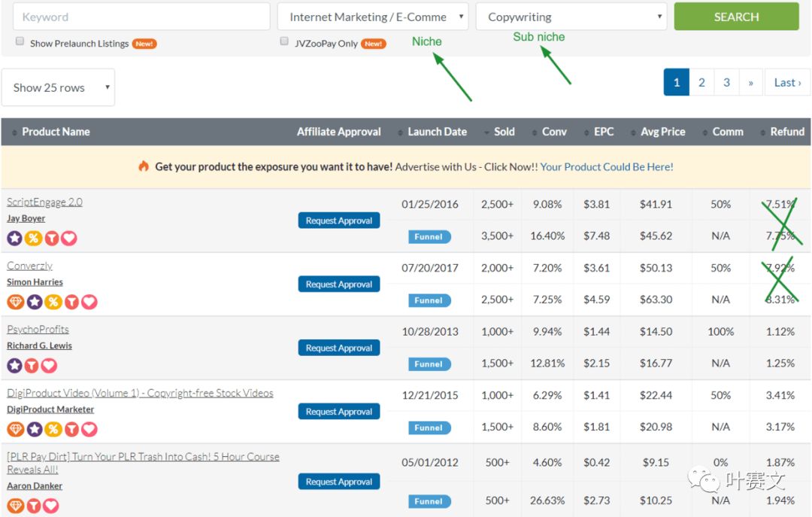Focus the Keyword search input field
Screen dimensions: 812x517
pos(141,17)
